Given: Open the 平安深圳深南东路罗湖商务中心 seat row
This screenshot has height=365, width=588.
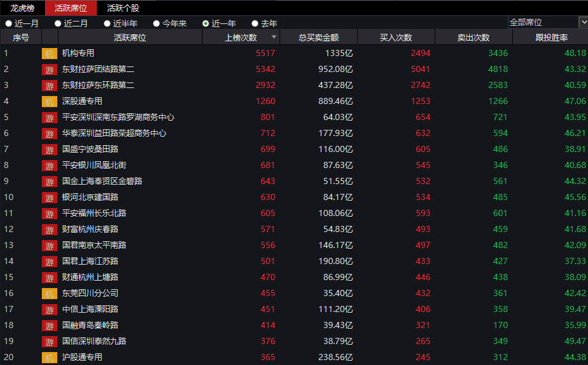Looking at the screenshot, I should pos(294,118).
